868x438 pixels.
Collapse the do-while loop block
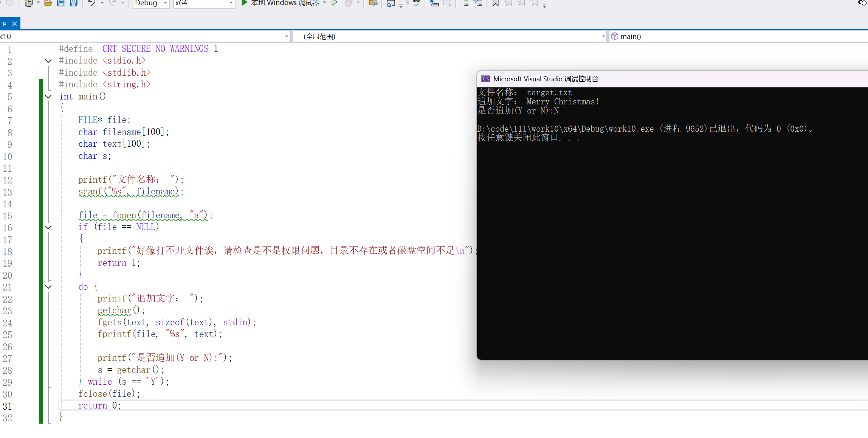(x=48, y=287)
